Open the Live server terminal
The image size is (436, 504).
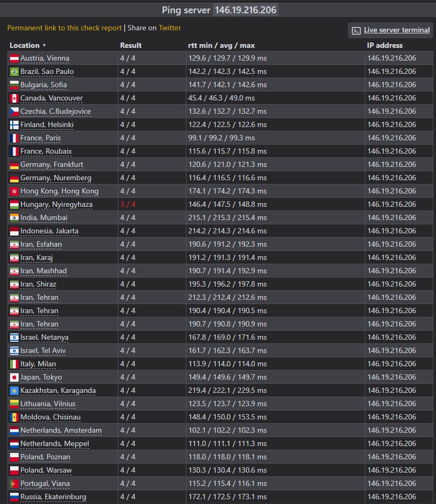point(397,30)
